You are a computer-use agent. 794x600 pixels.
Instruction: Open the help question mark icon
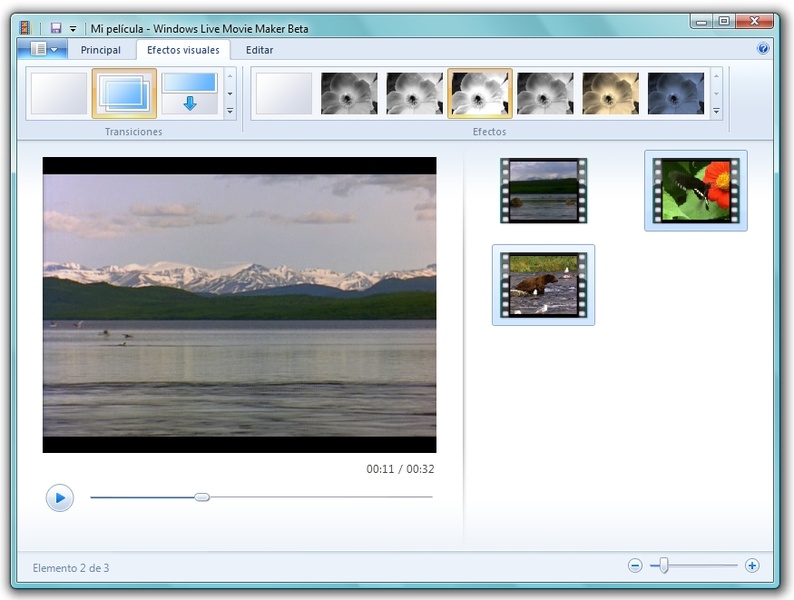coord(763,49)
